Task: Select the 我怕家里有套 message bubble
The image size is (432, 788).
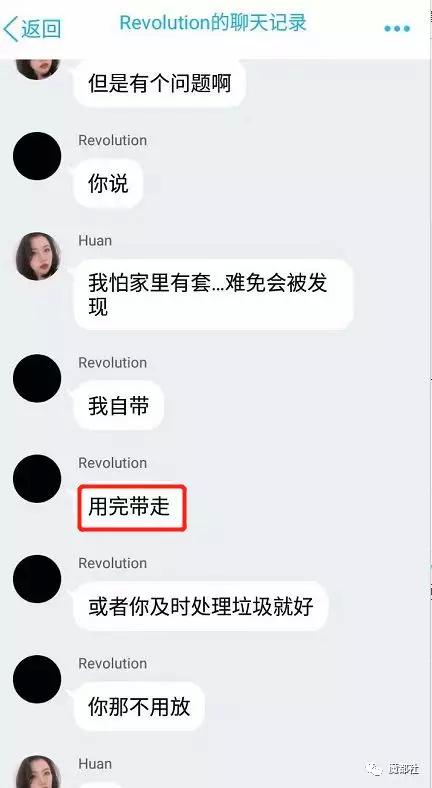Action: (213, 294)
